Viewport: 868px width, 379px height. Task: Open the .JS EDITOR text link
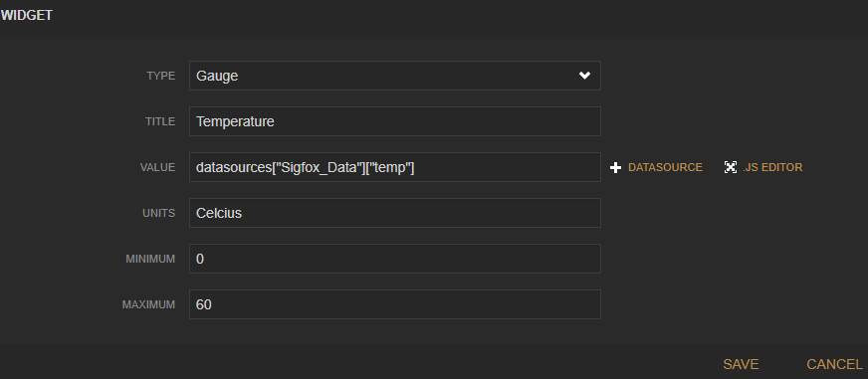tap(772, 168)
